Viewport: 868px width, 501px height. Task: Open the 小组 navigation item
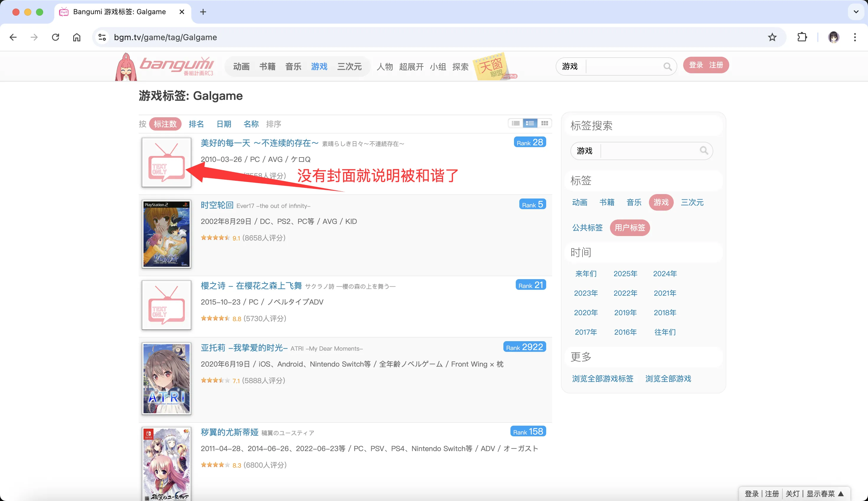pos(438,66)
